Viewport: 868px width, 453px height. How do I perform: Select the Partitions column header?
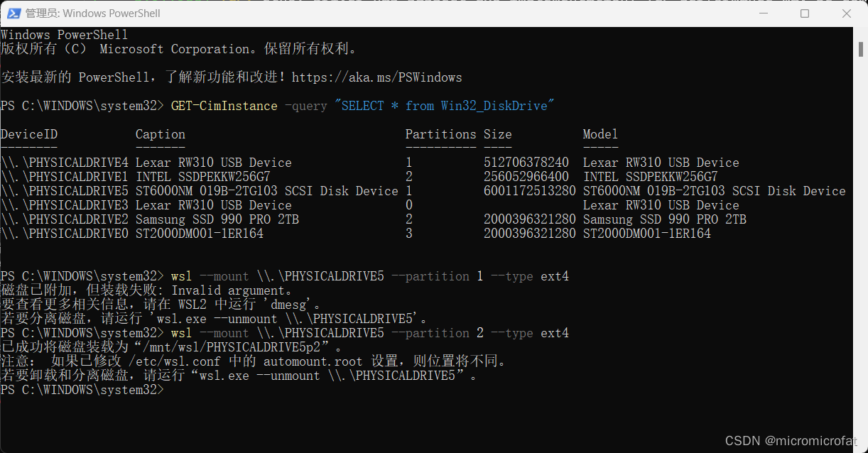point(440,133)
